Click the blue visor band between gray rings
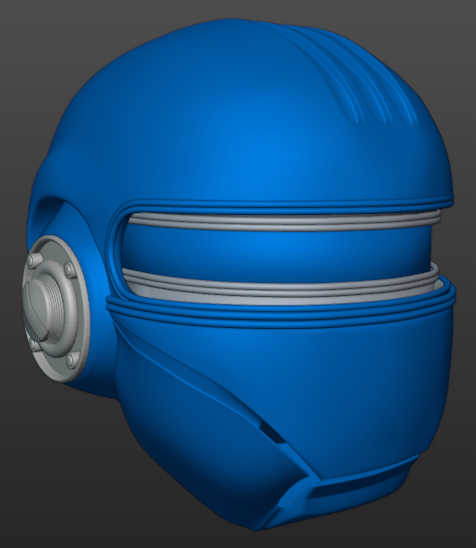This screenshot has height=548, width=476. tap(276, 252)
